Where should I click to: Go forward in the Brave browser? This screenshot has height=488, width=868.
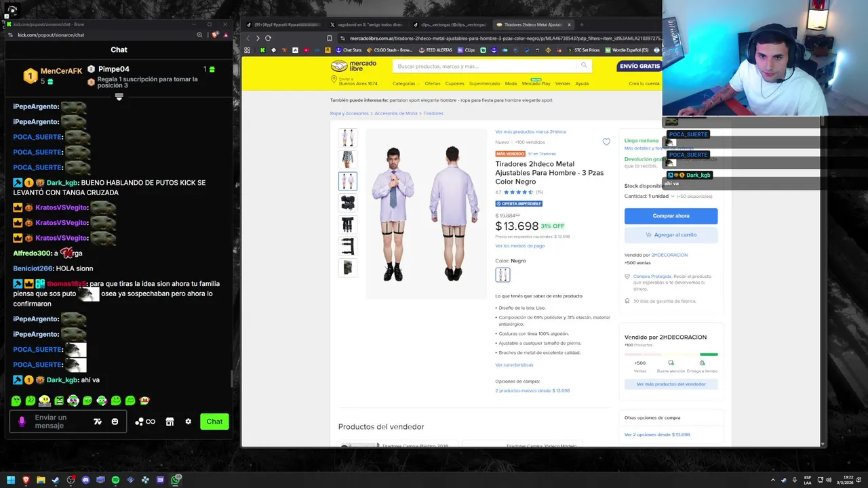(x=258, y=38)
